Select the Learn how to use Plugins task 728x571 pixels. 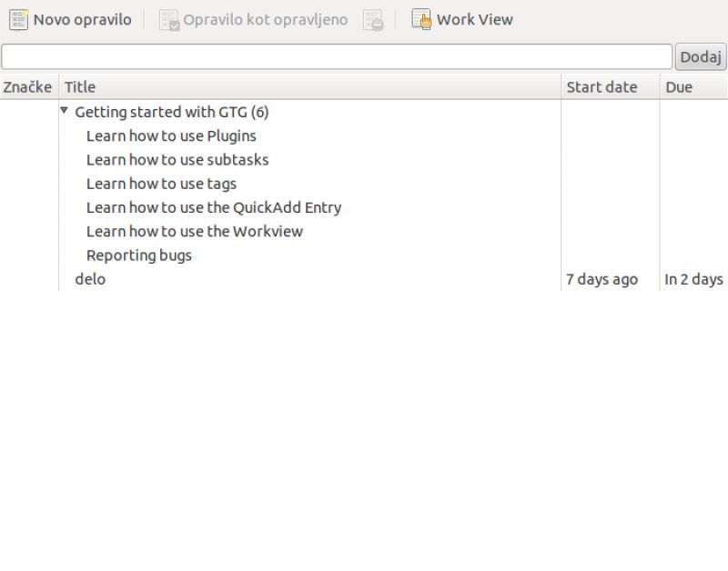[x=171, y=136]
